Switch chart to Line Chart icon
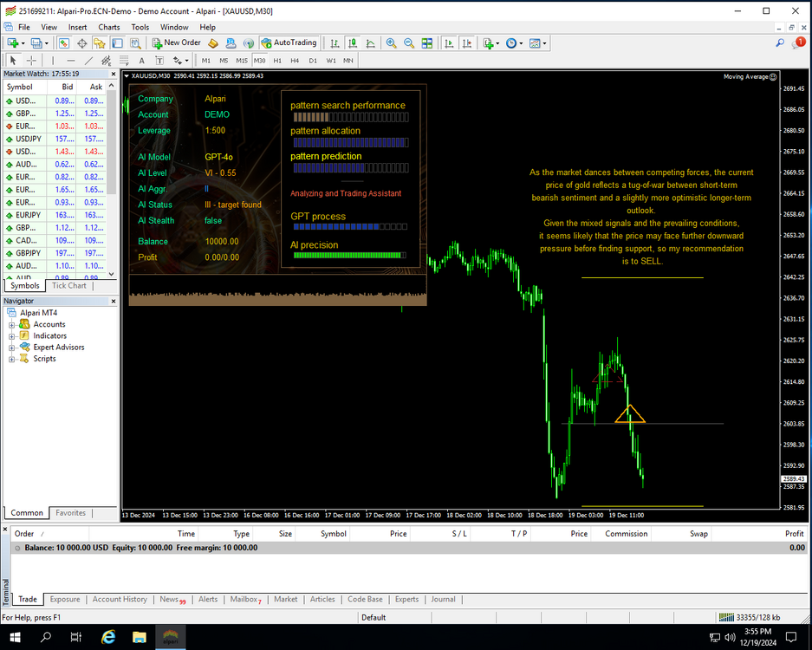 click(x=370, y=43)
